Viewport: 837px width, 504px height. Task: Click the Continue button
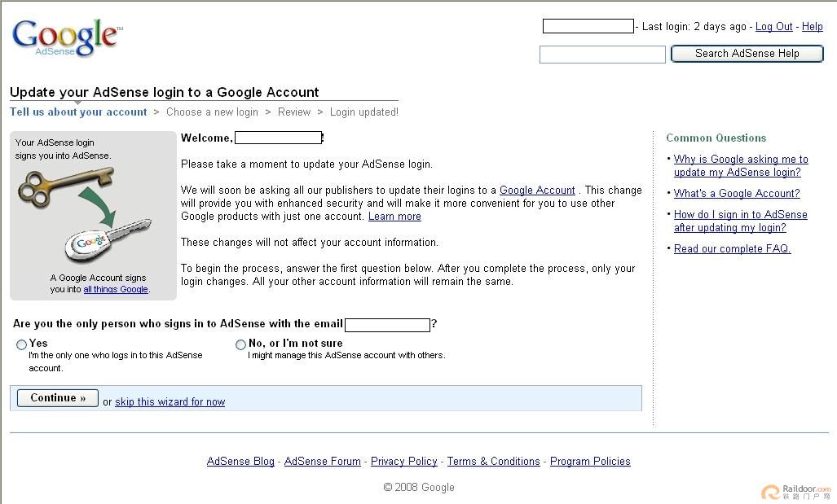(x=58, y=398)
